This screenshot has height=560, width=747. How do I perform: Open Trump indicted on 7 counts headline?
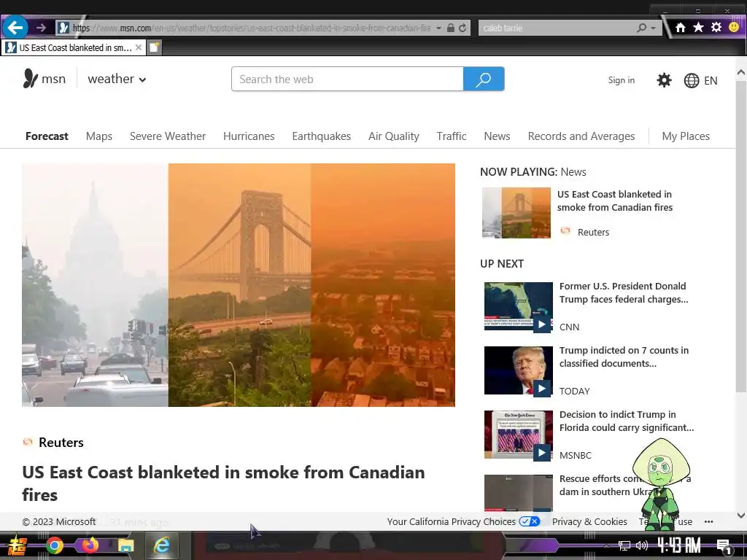pyautogui.click(x=624, y=357)
